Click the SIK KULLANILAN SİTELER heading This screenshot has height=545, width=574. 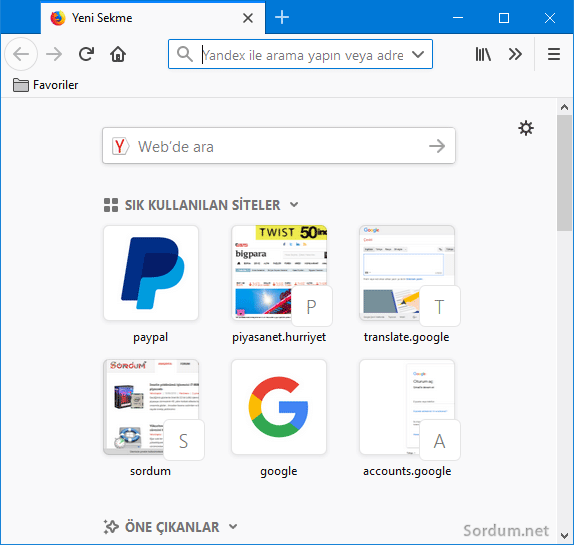pyautogui.click(x=202, y=205)
